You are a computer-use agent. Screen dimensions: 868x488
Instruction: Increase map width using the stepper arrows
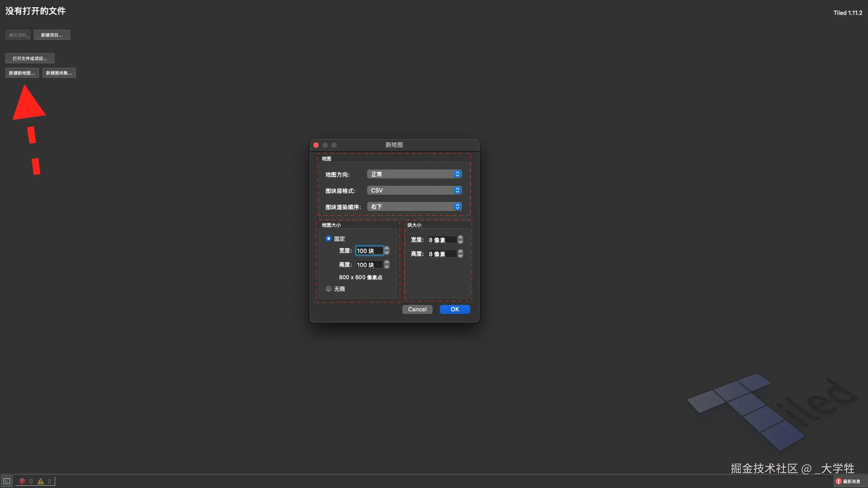[387, 249]
